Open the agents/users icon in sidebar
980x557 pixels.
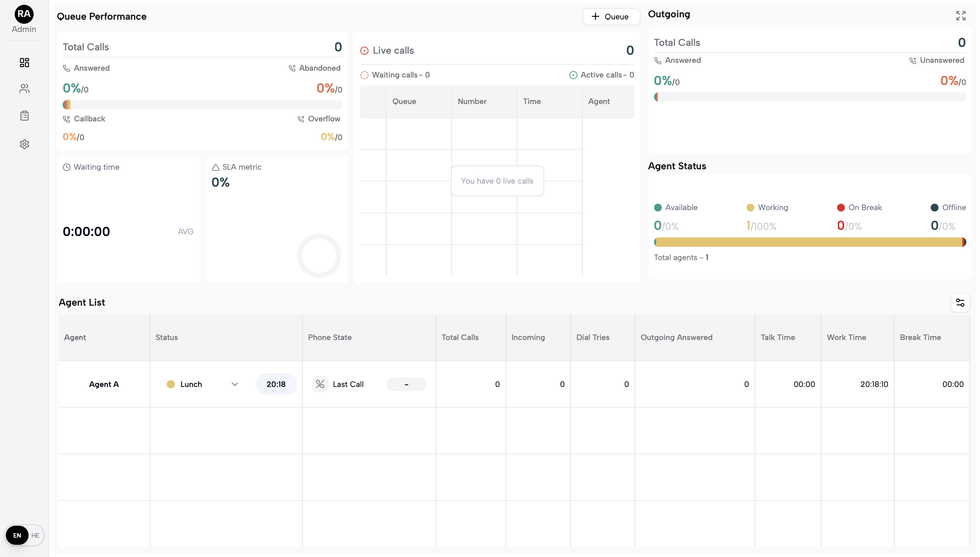click(24, 89)
